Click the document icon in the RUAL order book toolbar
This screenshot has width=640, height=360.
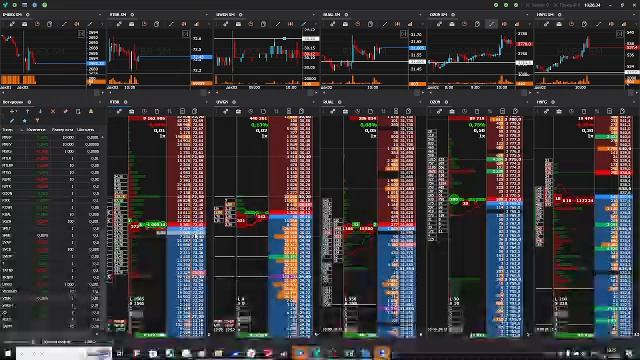coord(370,111)
